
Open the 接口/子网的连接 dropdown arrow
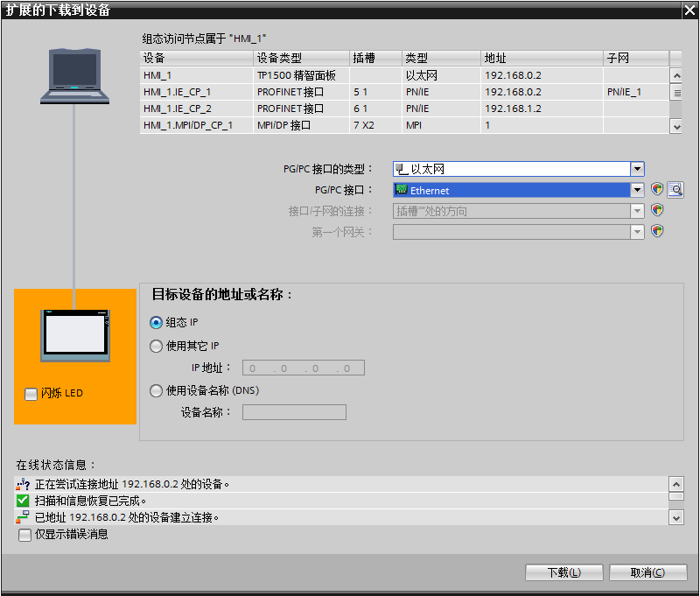(637, 211)
